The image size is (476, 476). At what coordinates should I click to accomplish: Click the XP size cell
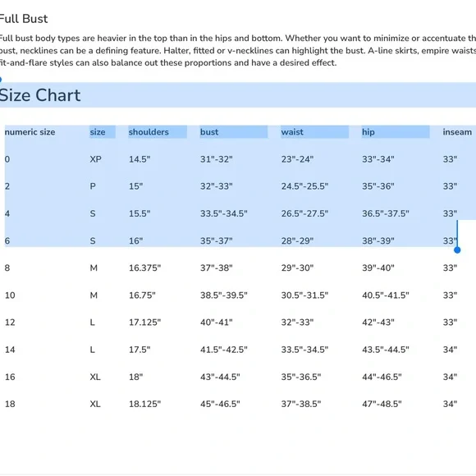[x=96, y=159]
